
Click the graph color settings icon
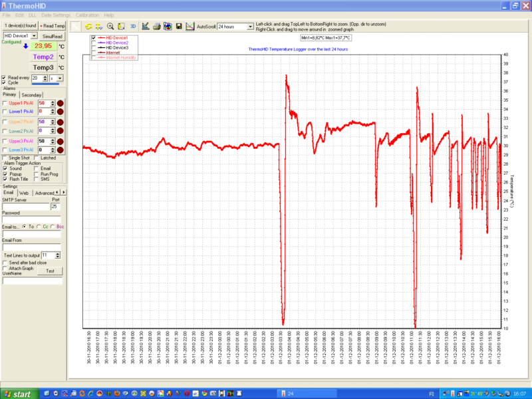pos(168,27)
